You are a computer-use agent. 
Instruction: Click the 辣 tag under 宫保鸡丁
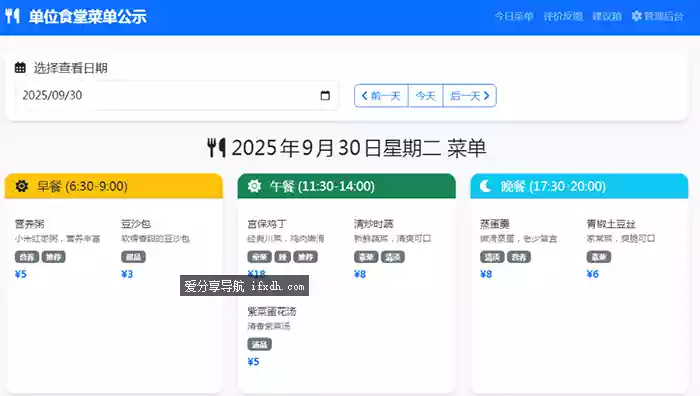pyautogui.click(x=283, y=257)
